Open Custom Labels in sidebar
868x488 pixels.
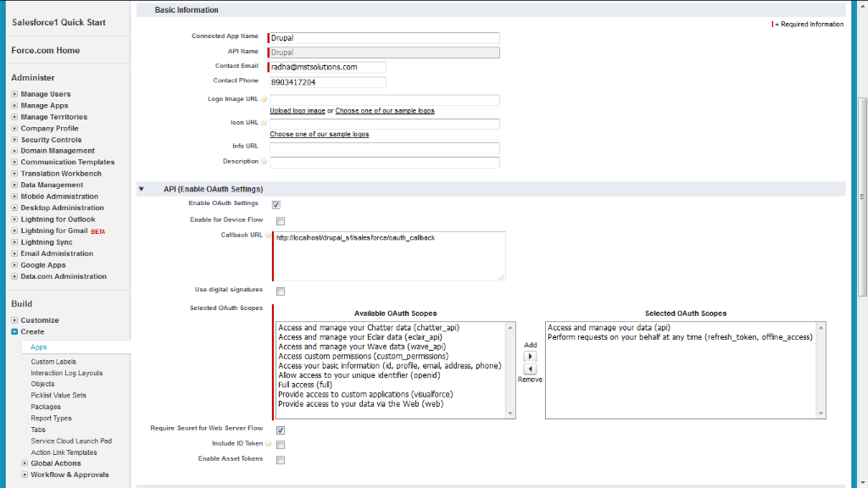pyautogui.click(x=53, y=362)
